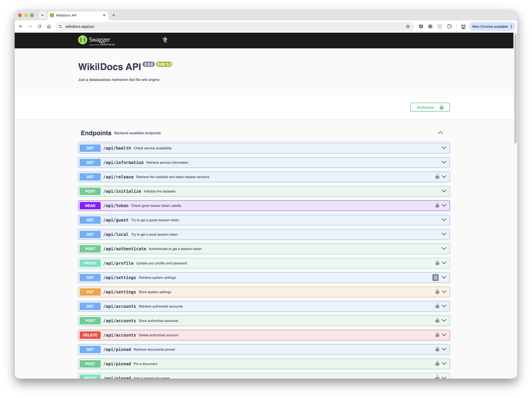Toggle the light bulb dark mode icon
Screen dimensions: 532x398
tap(165, 40)
